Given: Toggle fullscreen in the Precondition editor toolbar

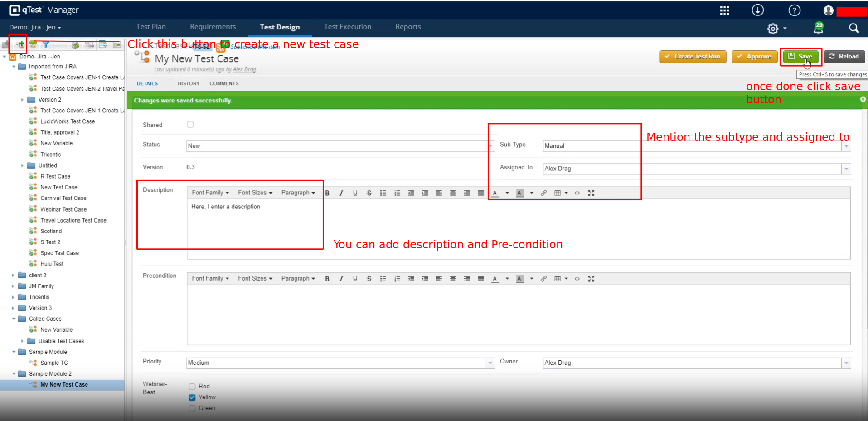Looking at the screenshot, I should [591, 279].
